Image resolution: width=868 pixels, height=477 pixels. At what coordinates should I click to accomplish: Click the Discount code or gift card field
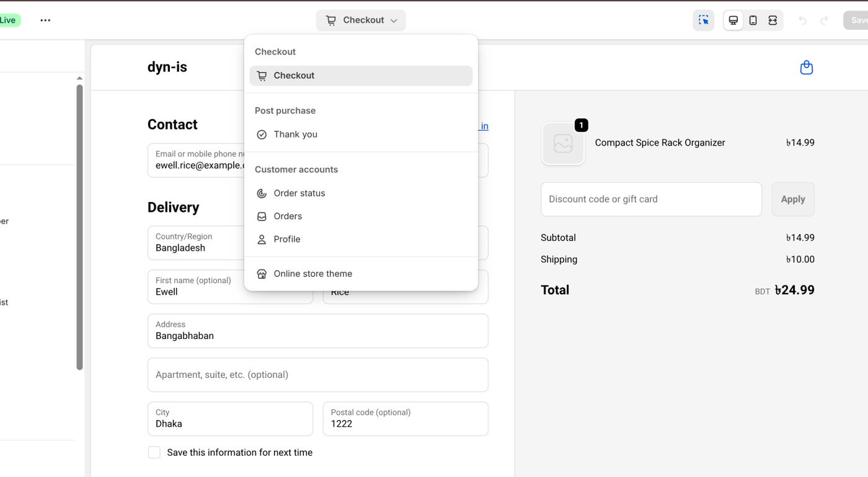click(651, 199)
